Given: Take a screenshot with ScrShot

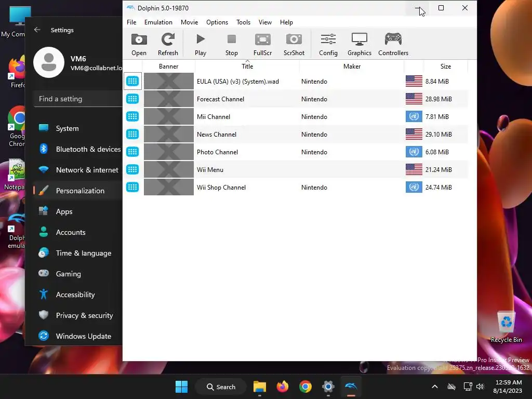Looking at the screenshot, I should tap(294, 45).
